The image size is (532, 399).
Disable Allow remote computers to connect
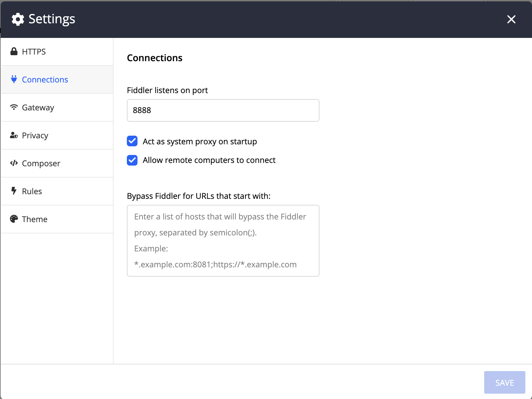132,160
